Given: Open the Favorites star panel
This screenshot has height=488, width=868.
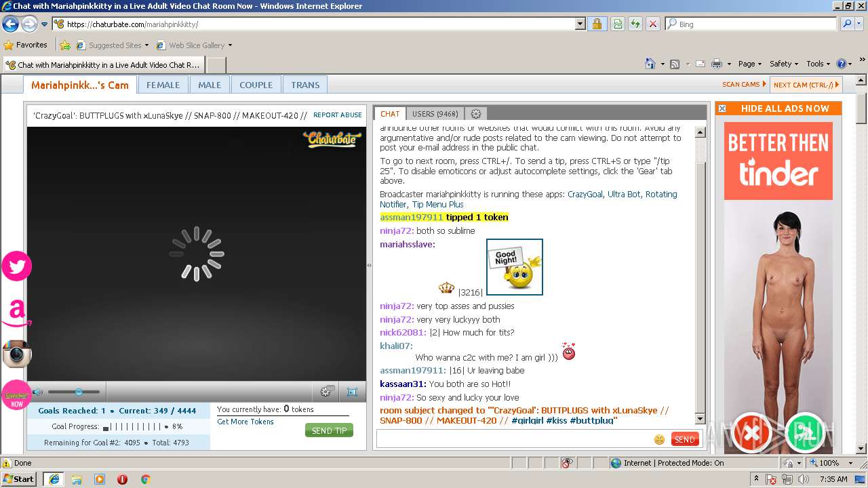Looking at the screenshot, I should tap(26, 45).
